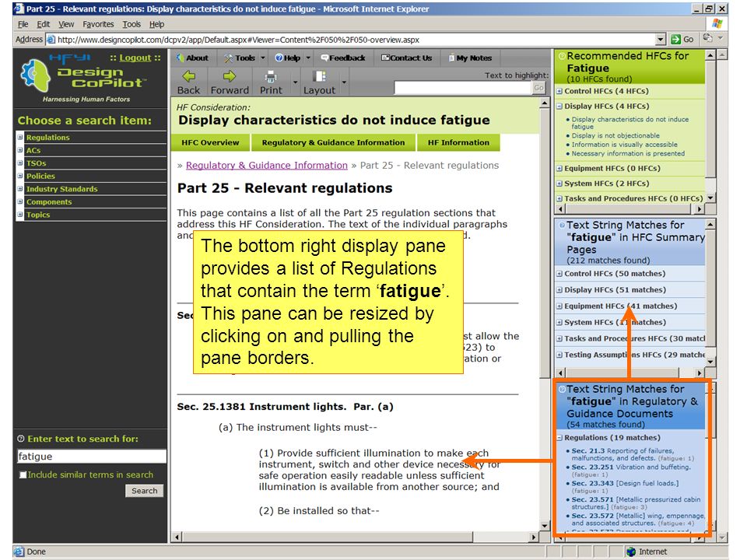Click the help icon beside Enter text
Viewport: 747px width, 560px height.
click(x=20, y=439)
